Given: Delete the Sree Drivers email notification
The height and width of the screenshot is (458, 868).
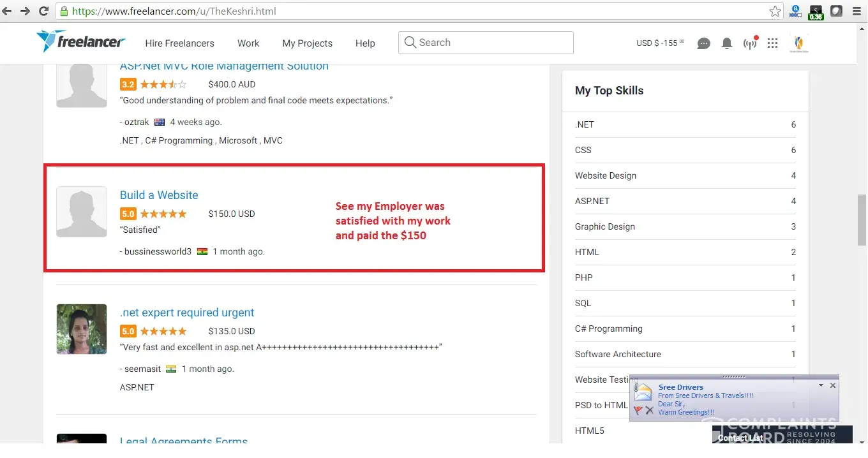Looking at the screenshot, I should click(x=650, y=410).
